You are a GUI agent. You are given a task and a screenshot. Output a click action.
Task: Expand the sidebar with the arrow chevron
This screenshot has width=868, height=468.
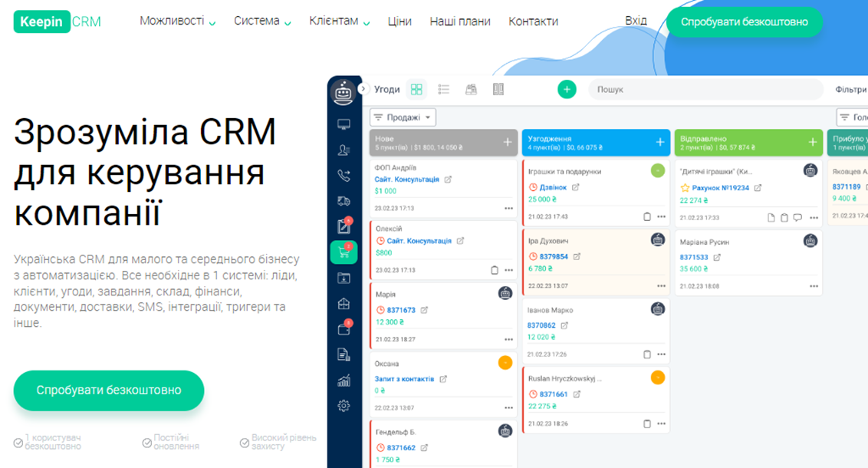click(363, 89)
